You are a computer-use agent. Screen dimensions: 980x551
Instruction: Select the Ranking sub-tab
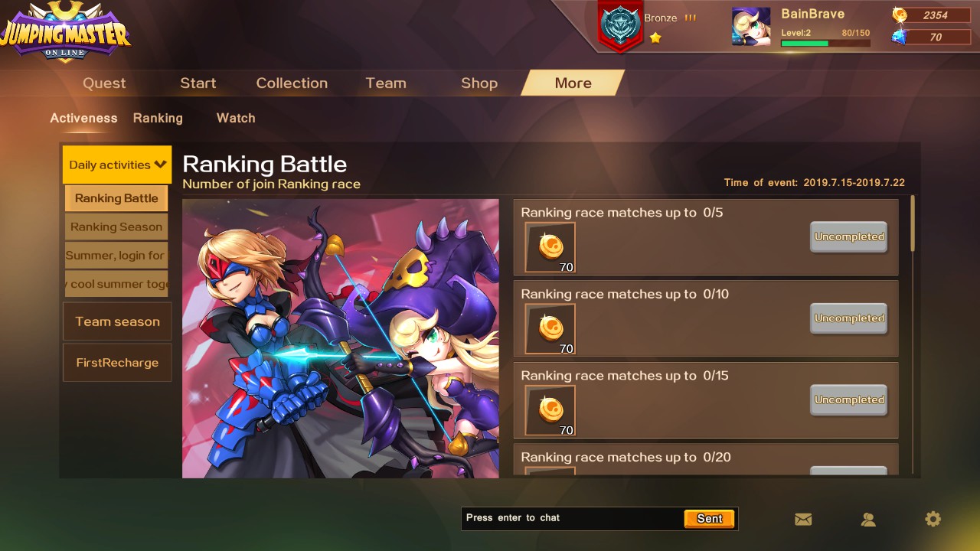(x=158, y=118)
